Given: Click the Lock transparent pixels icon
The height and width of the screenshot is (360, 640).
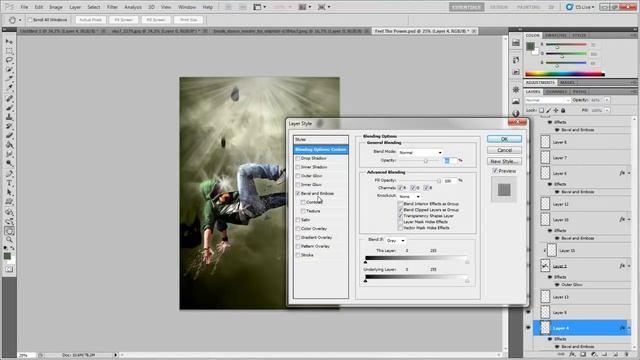Looking at the screenshot, I should (541, 111).
